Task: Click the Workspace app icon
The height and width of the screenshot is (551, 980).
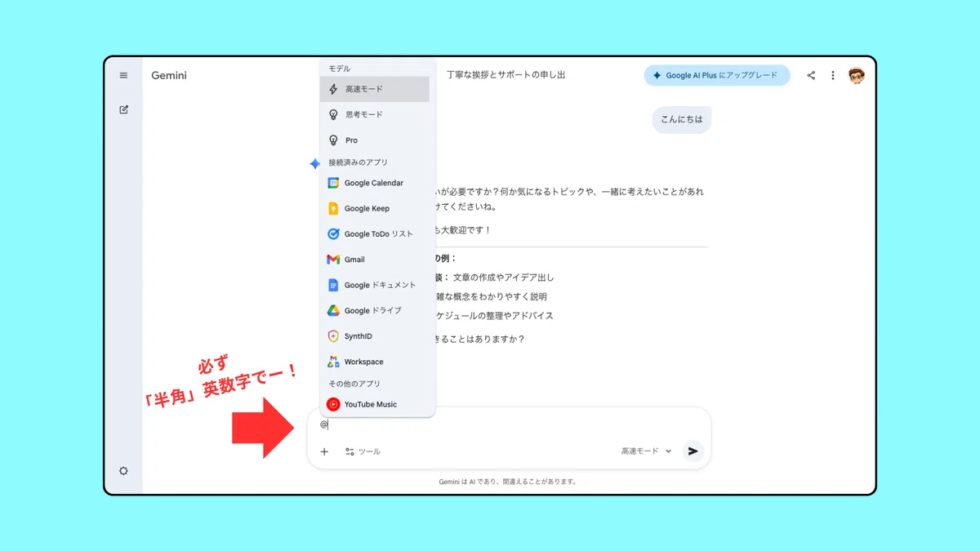Action: [x=333, y=362]
